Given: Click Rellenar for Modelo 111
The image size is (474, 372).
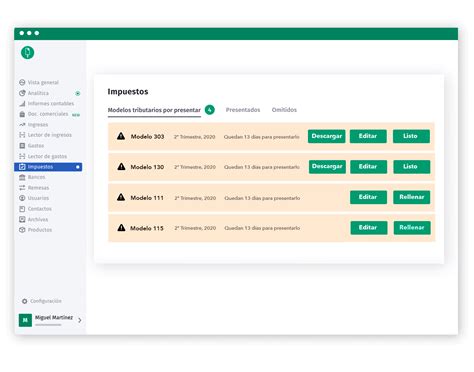Looking at the screenshot, I should point(412,197).
